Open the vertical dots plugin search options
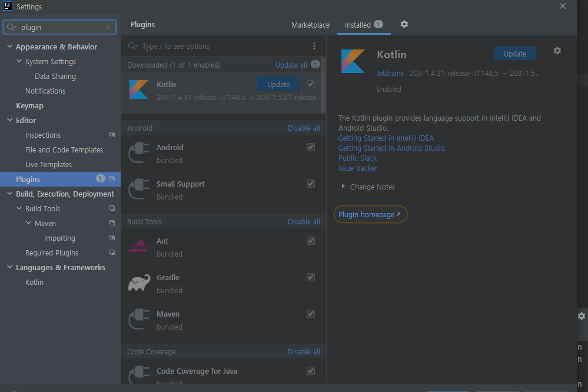Image resolution: width=588 pixels, height=392 pixels. coord(314,46)
